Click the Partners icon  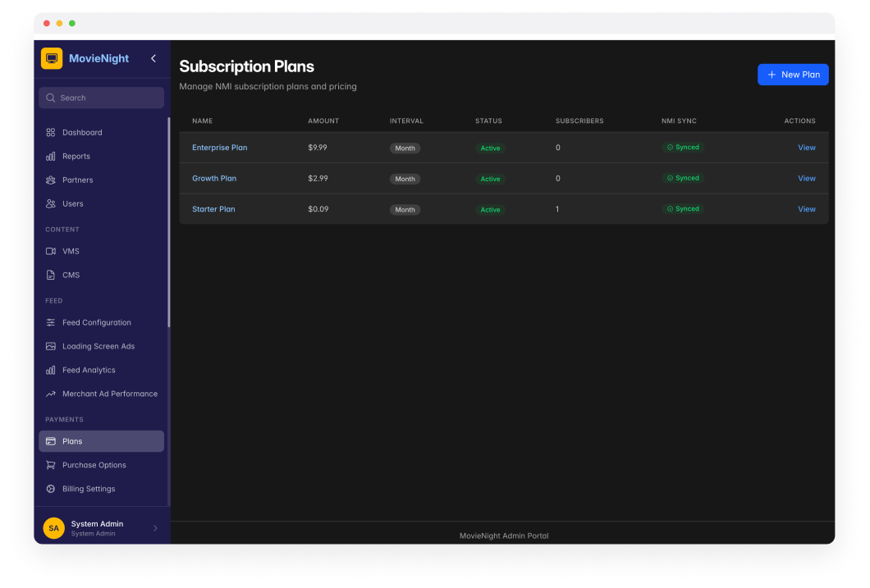[51, 180]
